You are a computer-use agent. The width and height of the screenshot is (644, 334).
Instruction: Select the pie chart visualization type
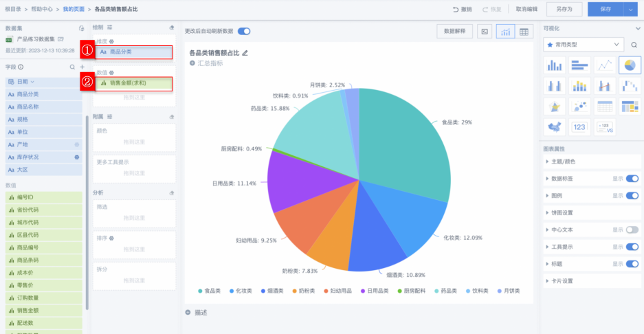point(630,65)
